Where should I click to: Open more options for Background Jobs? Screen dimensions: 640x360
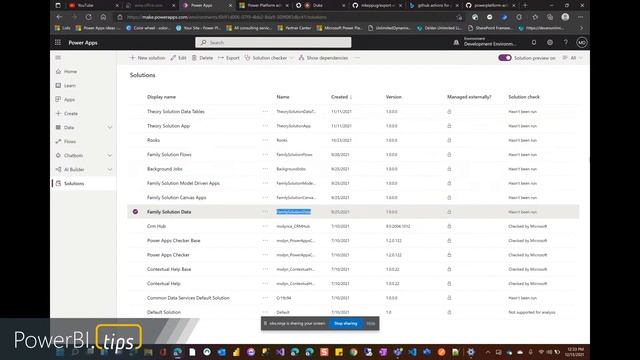265,169
